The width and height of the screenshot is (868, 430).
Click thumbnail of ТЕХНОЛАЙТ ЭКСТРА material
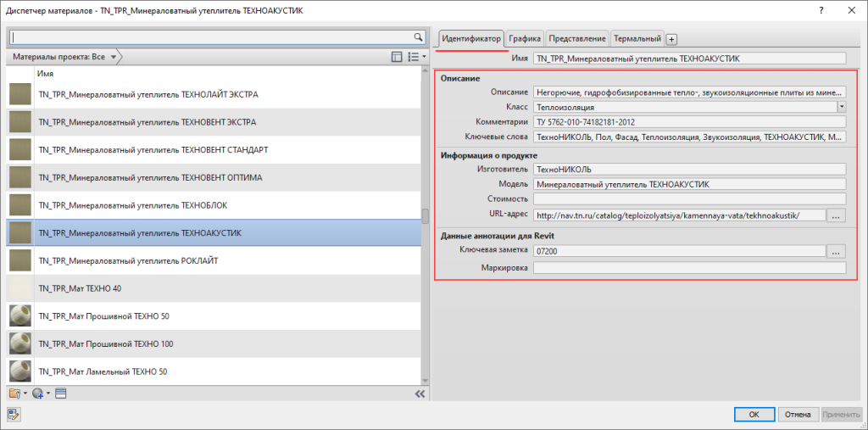point(20,94)
